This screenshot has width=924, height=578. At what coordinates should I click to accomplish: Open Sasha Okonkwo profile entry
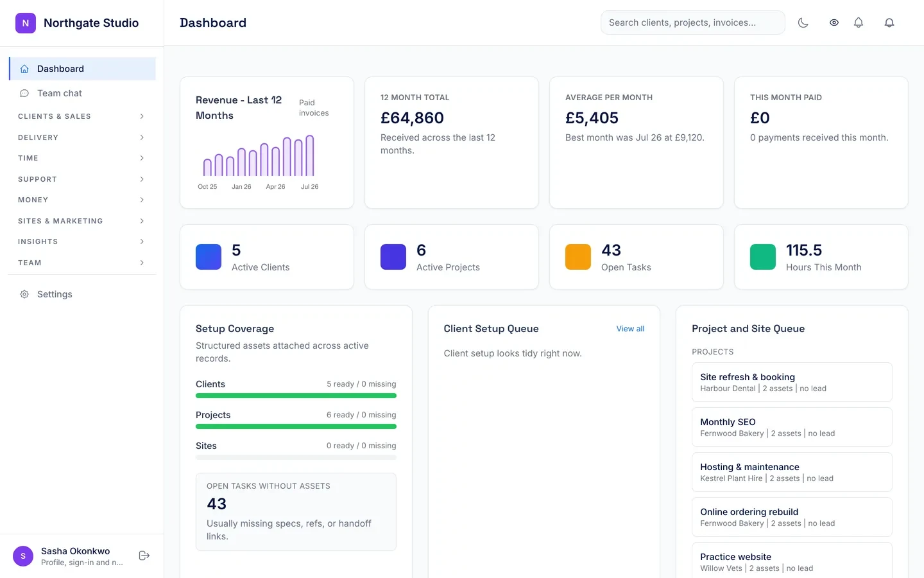coord(69,556)
